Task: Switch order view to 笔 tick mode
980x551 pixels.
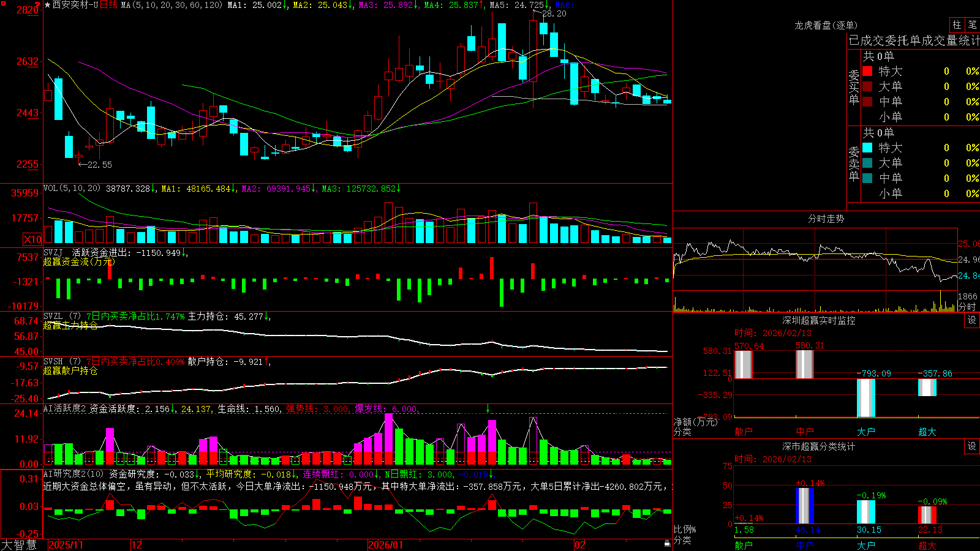Action: pos(972,25)
